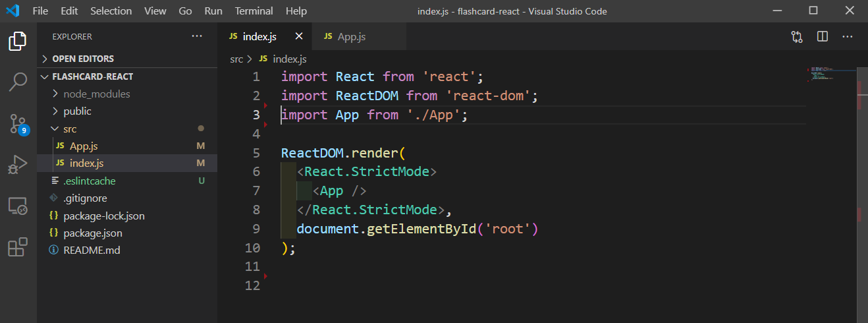868x323 pixels.
Task: Open the Go menu
Action: (185, 11)
